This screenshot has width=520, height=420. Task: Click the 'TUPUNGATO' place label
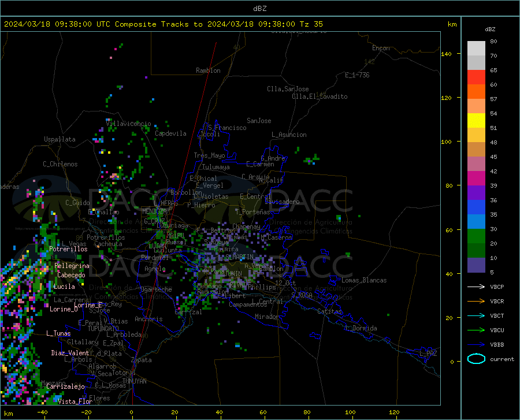pyautogui.click(x=103, y=329)
